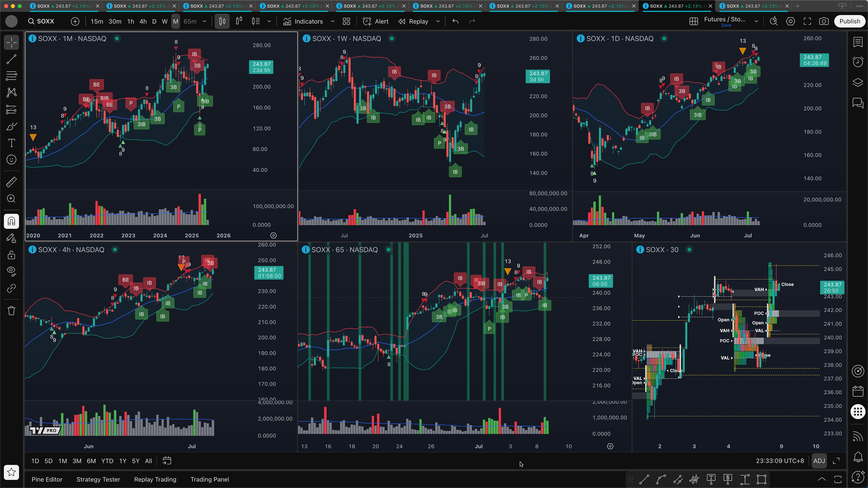Open object tree layers panel
The height and width of the screenshot is (488, 868).
coord(858,82)
